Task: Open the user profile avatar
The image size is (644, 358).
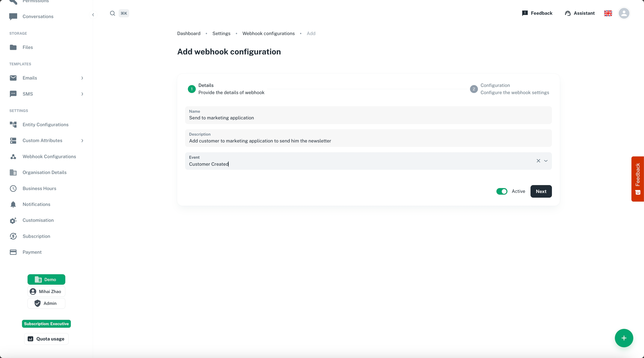Action: 624,13
